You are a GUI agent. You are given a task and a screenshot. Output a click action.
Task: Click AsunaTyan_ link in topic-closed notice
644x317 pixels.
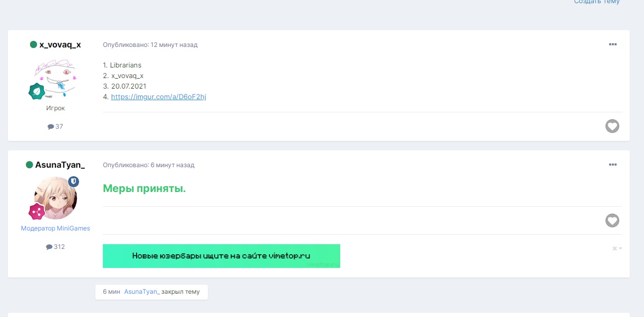click(142, 292)
